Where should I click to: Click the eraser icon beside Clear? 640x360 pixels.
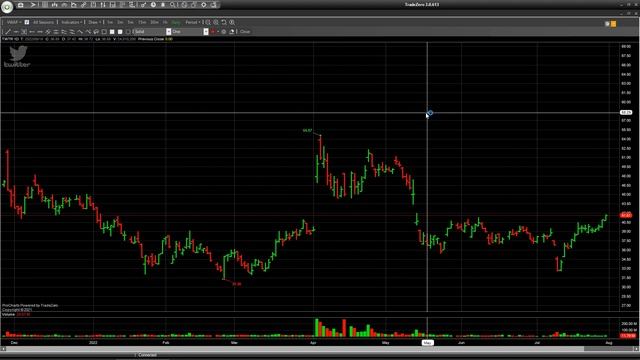click(231, 32)
